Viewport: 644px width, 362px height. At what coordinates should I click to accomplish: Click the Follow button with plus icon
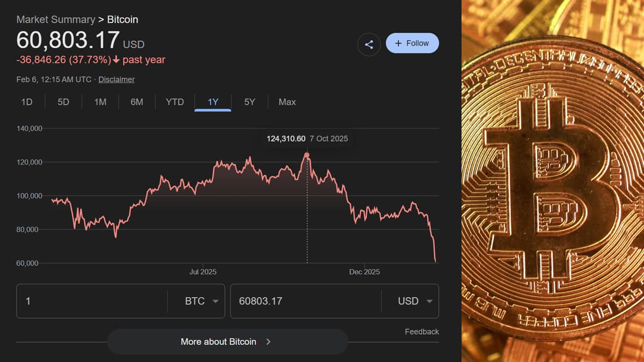click(x=412, y=43)
